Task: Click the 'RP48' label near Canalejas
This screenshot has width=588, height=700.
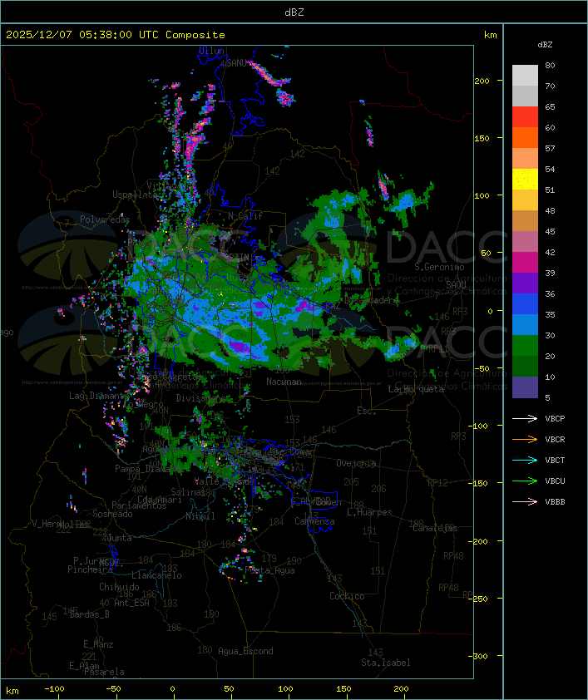Action: coord(453,556)
